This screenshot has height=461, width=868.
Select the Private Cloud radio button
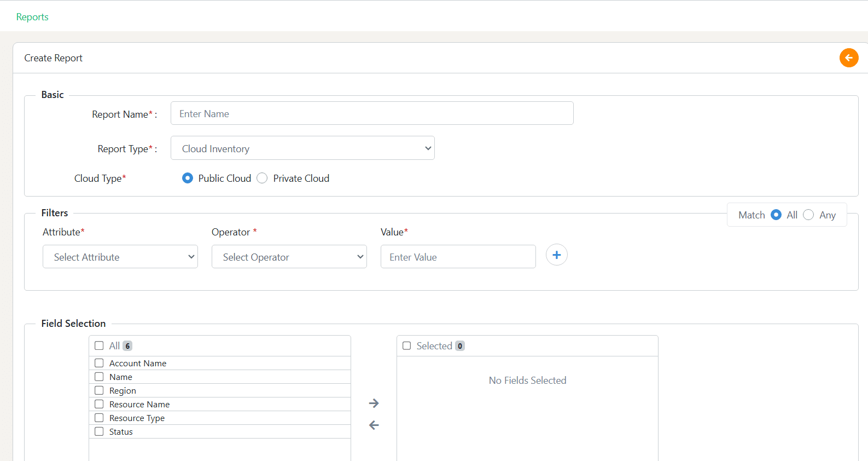tap(262, 178)
